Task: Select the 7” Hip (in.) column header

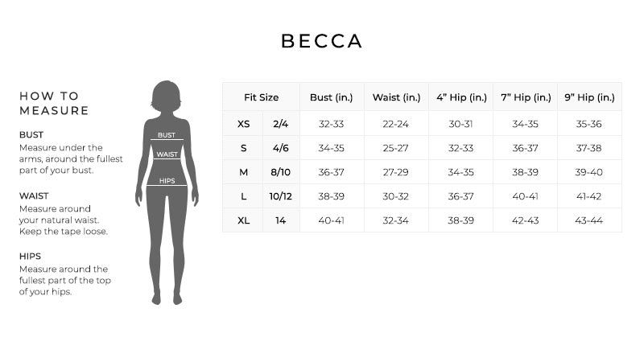Action: [526, 97]
